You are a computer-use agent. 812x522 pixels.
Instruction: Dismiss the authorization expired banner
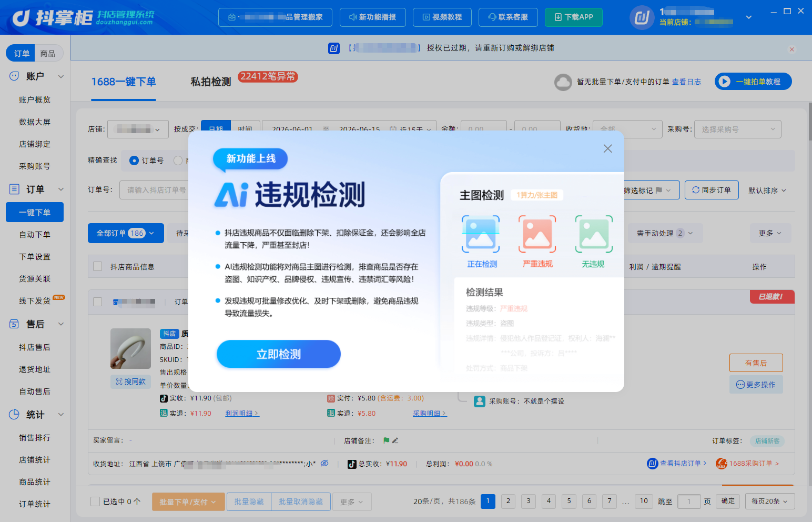(791, 49)
